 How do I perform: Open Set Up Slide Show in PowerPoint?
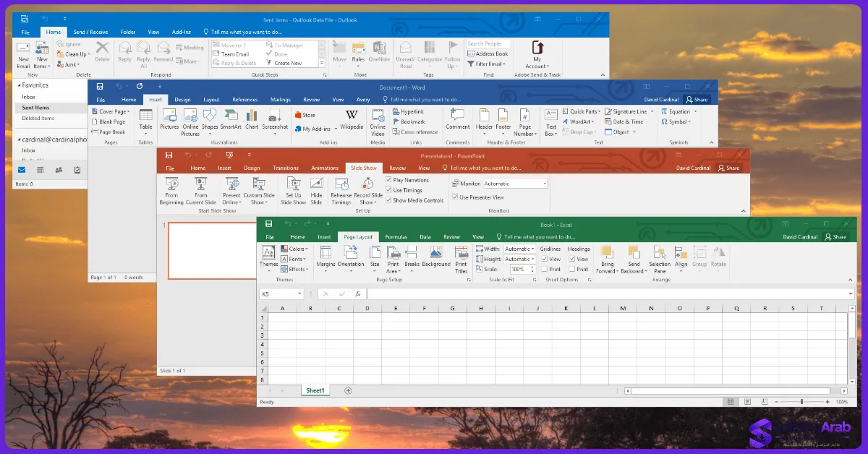[293, 191]
